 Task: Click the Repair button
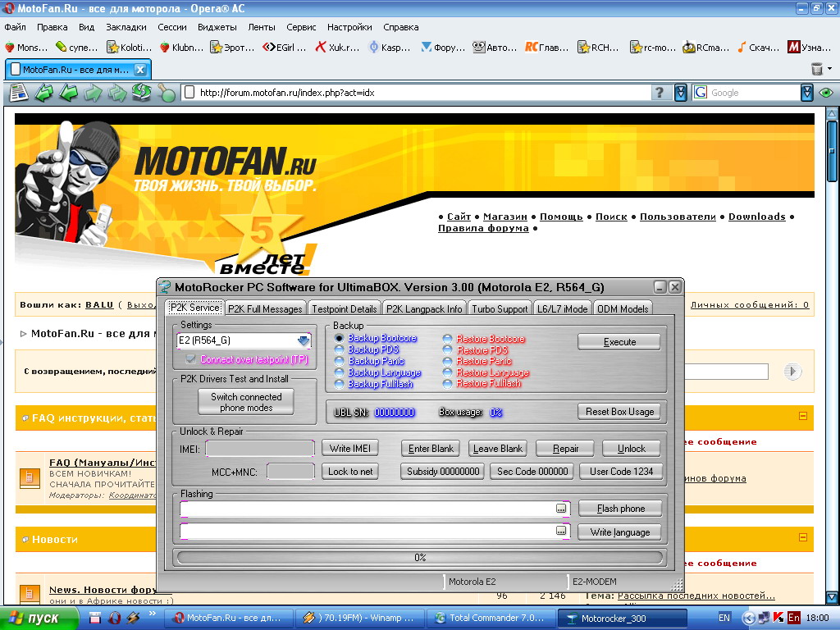click(x=565, y=449)
